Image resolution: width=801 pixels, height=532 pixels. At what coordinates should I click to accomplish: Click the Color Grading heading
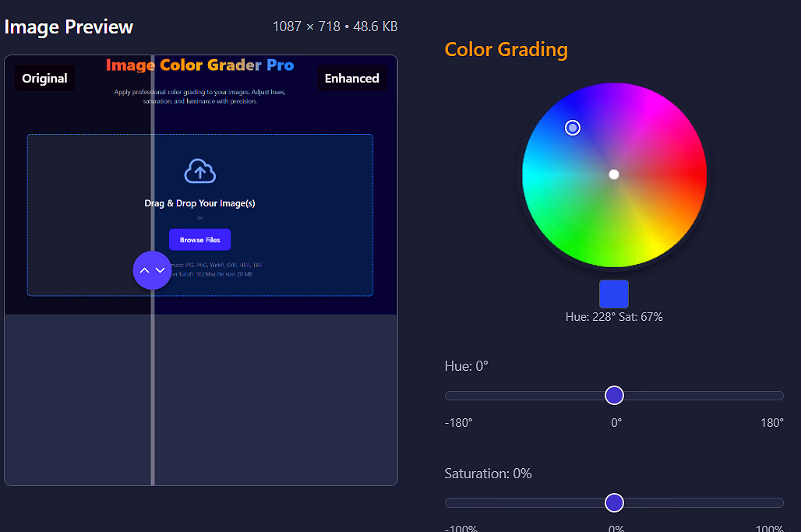coord(506,49)
